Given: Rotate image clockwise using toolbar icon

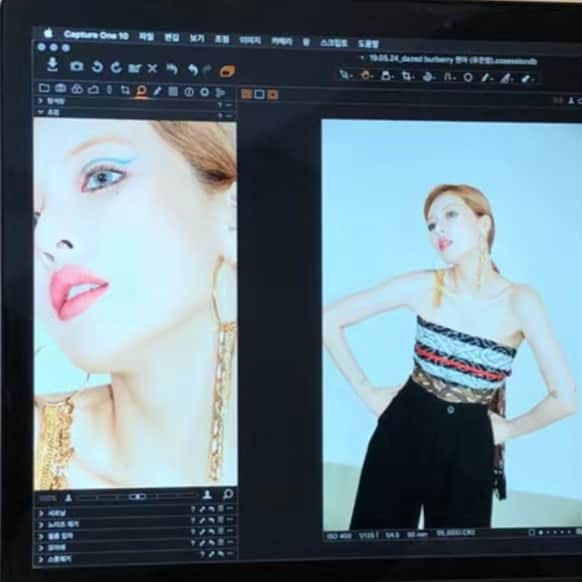Looking at the screenshot, I should [116, 67].
